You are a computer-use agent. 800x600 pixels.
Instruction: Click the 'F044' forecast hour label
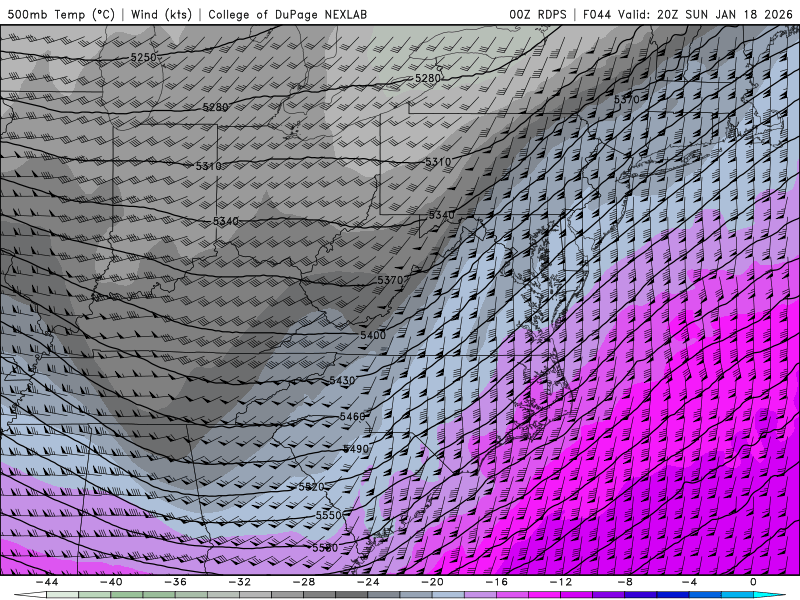pyautogui.click(x=597, y=14)
